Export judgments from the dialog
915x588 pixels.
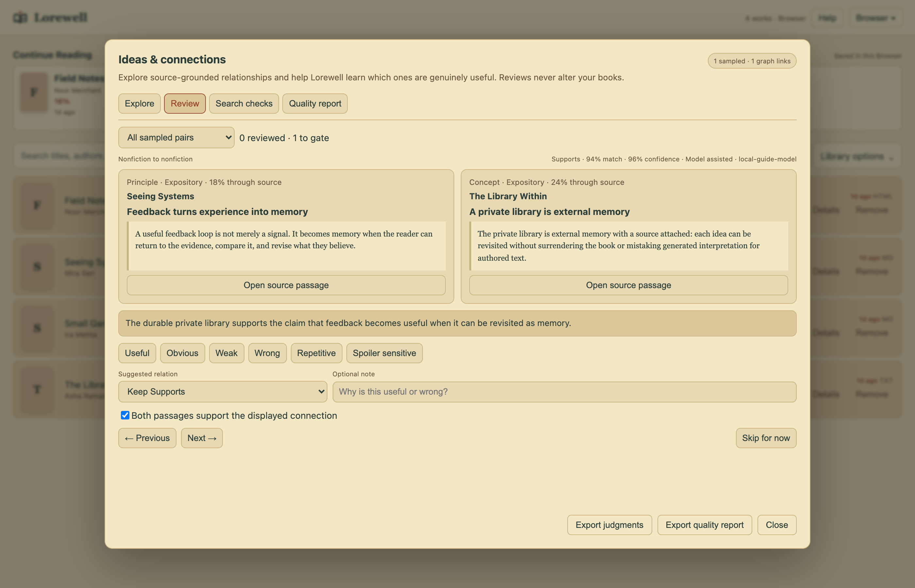pyautogui.click(x=609, y=525)
